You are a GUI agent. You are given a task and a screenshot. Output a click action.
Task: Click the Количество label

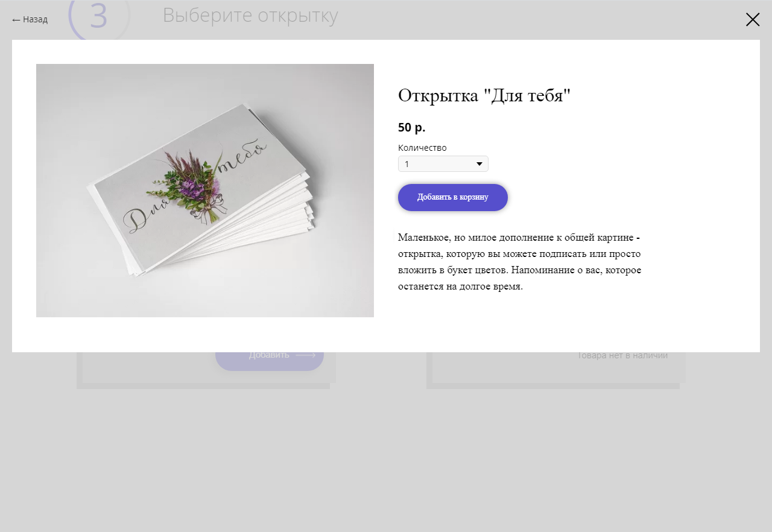[422, 147]
